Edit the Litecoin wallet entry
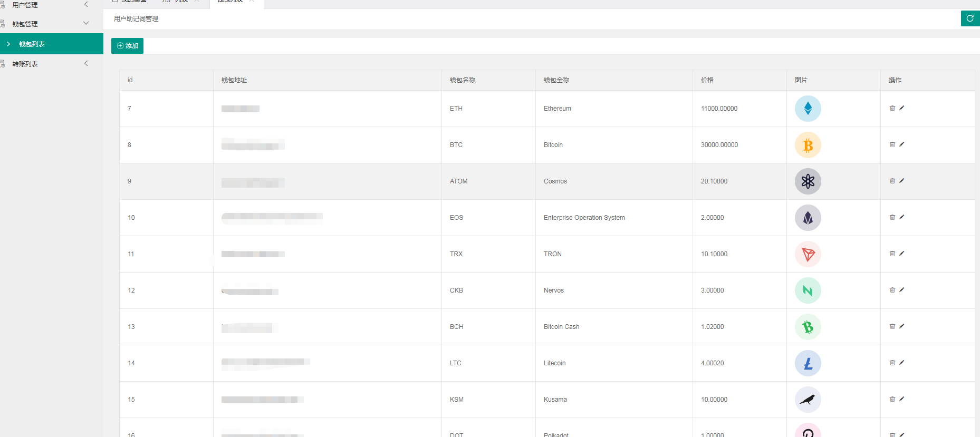 tap(902, 363)
